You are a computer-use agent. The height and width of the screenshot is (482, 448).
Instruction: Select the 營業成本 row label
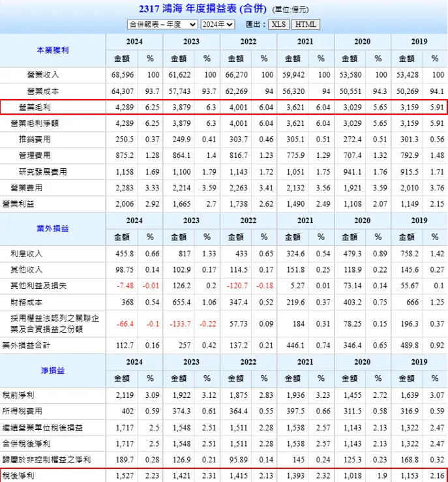click(x=42, y=91)
